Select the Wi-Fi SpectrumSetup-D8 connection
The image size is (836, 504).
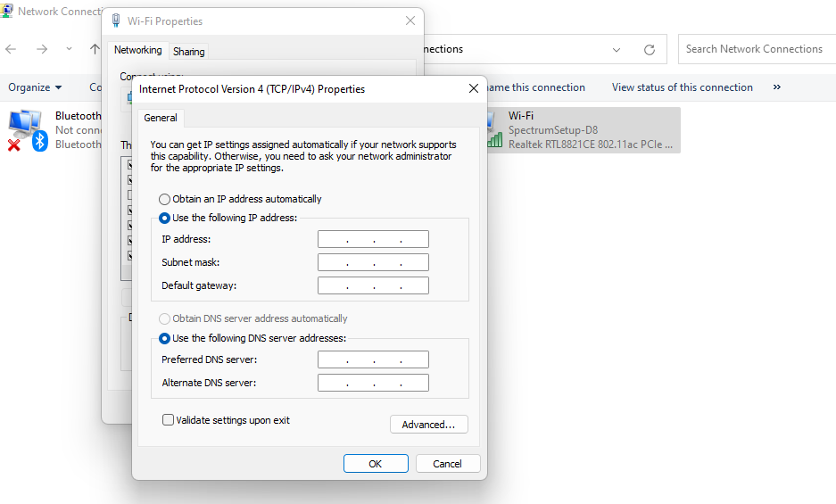pyautogui.click(x=584, y=130)
